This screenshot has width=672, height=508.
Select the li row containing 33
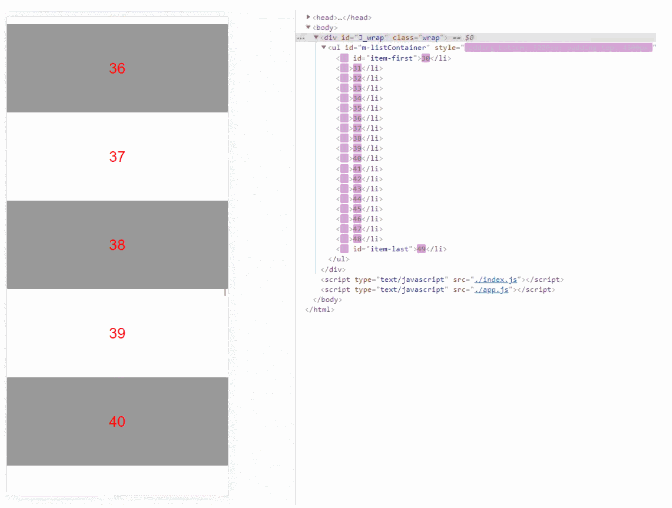click(359, 88)
